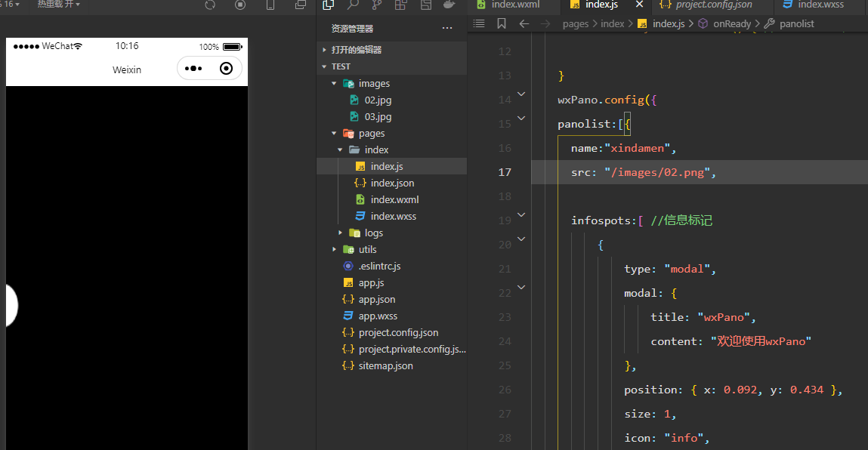This screenshot has width=868, height=450.
Task: Click line number 17 in the gutter
Action: [x=505, y=172]
